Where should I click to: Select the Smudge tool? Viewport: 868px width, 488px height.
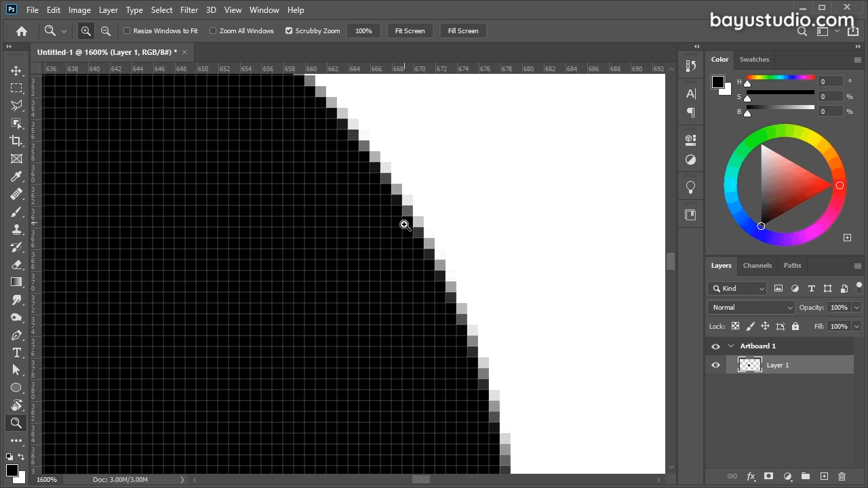[x=16, y=300]
